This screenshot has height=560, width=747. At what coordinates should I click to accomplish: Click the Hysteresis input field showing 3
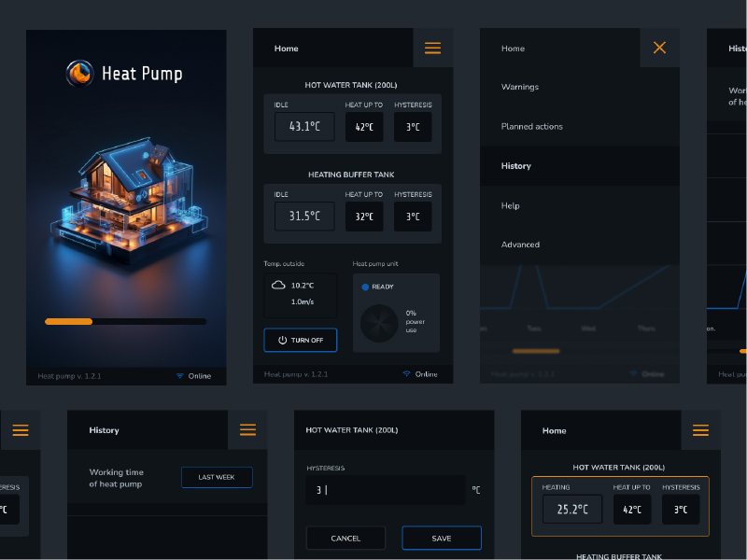[x=385, y=490]
